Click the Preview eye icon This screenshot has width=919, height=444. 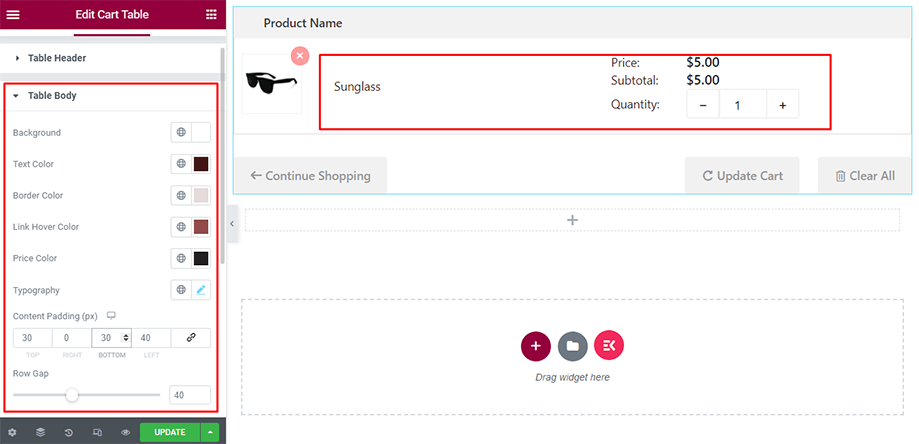click(x=126, y=432)
